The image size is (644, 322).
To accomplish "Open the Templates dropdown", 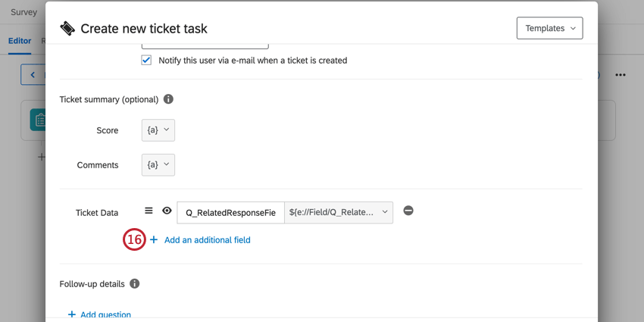I will pyautogui.click(x=549, y=28).
